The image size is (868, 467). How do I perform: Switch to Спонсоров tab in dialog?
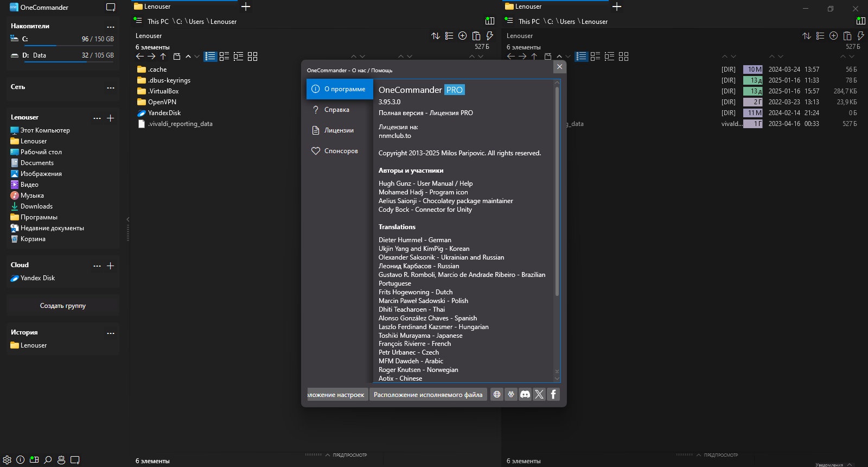[340, 151]
